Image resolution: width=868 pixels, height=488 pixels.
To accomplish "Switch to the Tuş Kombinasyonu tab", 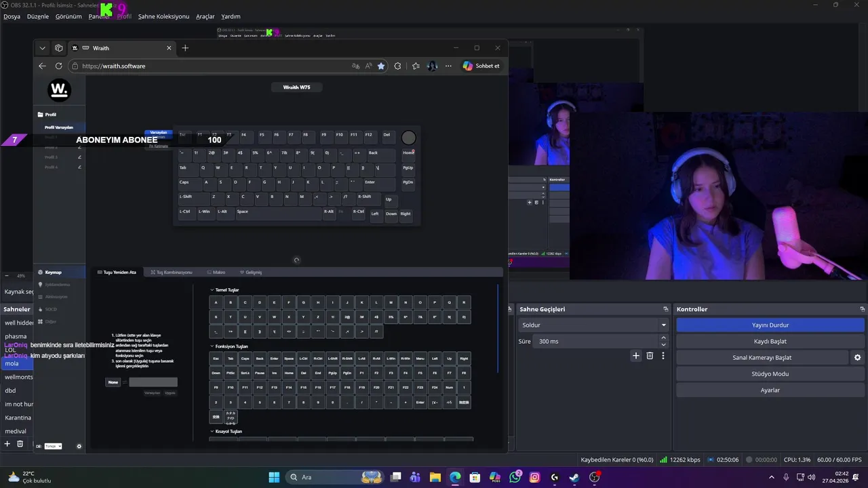I will [x=172, y=272].
